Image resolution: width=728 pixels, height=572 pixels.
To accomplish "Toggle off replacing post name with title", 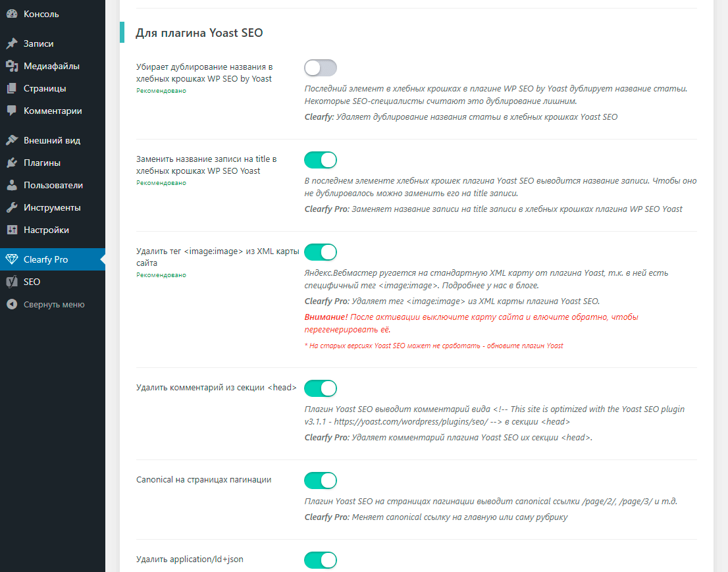I will click(321, 160).
